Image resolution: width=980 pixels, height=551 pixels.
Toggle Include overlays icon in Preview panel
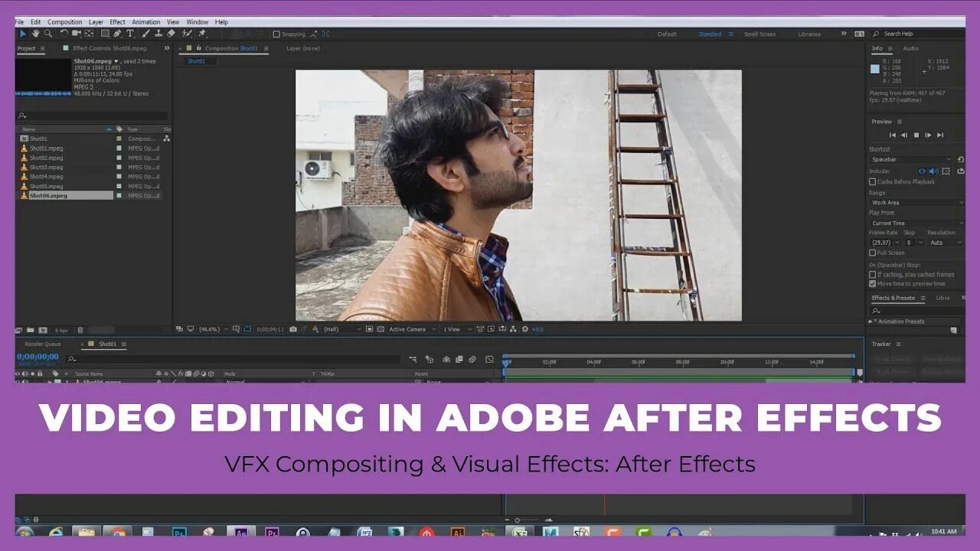(946, 171)
